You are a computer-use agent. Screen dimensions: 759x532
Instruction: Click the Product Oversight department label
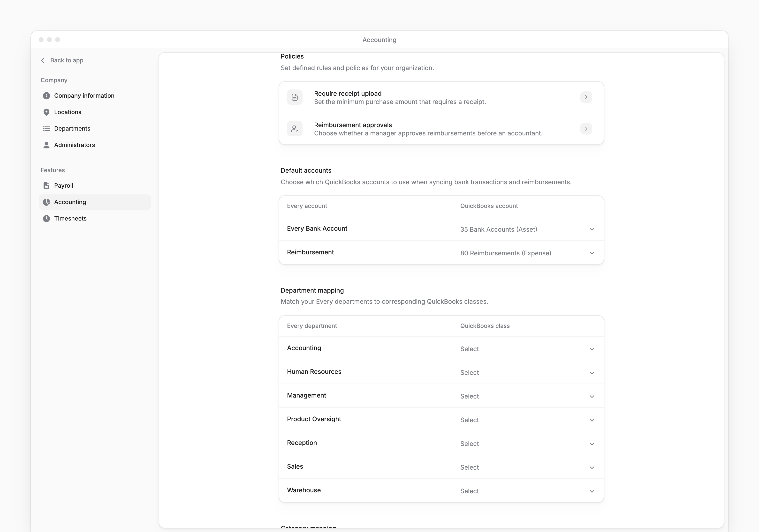pyautogui.click(x=314, y=419)
